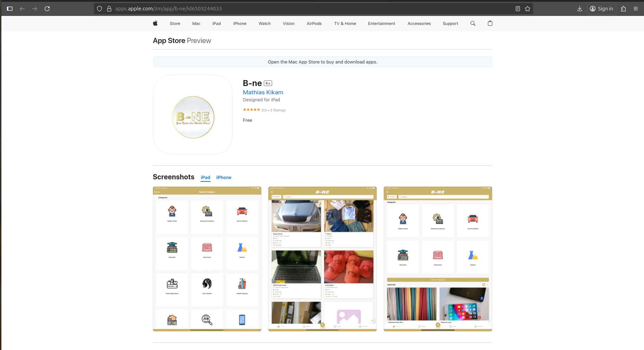Open the browser extensions icon

click(624, 9)
